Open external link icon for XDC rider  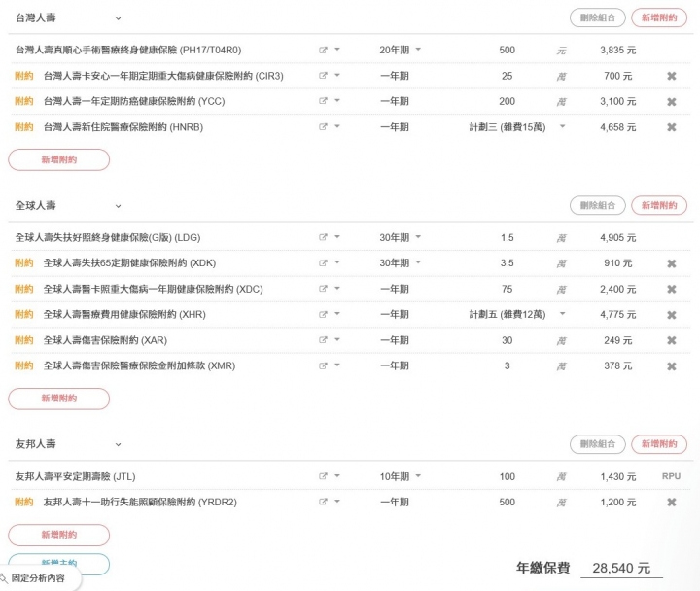pos(323,289)
